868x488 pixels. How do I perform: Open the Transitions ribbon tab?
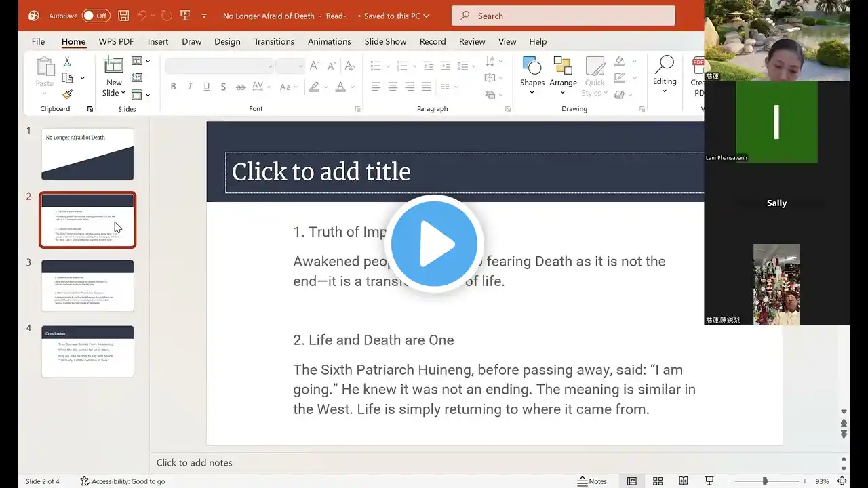tap(274, 41)
